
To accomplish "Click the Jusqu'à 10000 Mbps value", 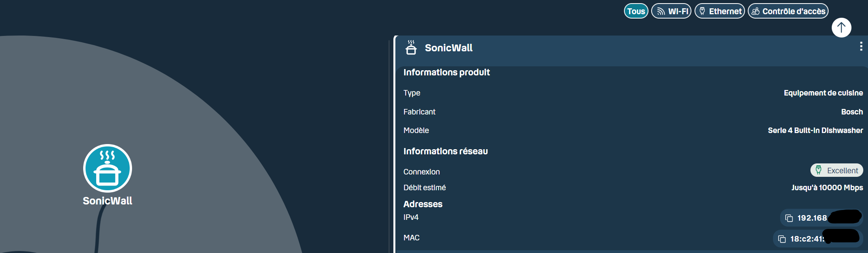I will coord(827,187).
